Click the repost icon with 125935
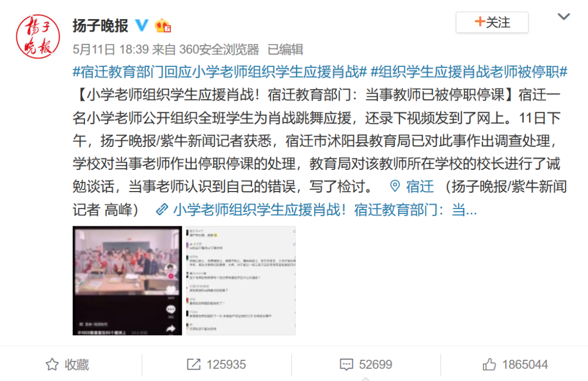Screen dimensions: 588x381 [193, 364]
